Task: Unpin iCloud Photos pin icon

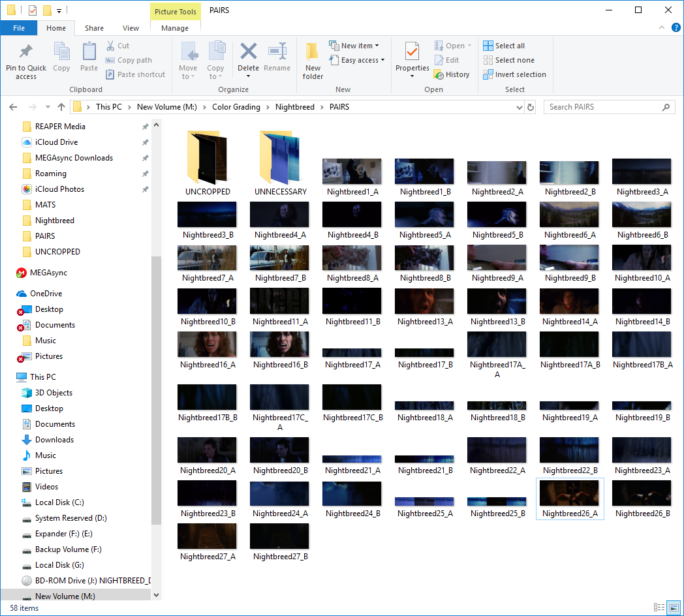Action: [146, 189]
